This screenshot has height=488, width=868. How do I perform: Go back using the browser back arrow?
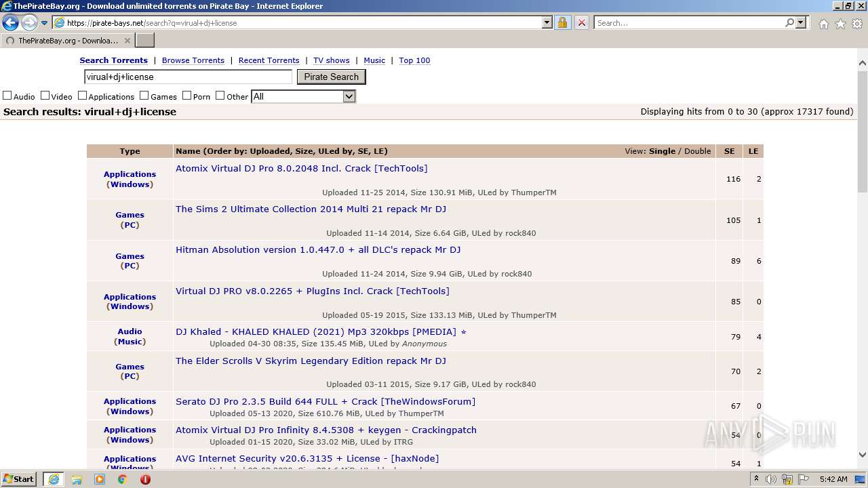[10, 22]
